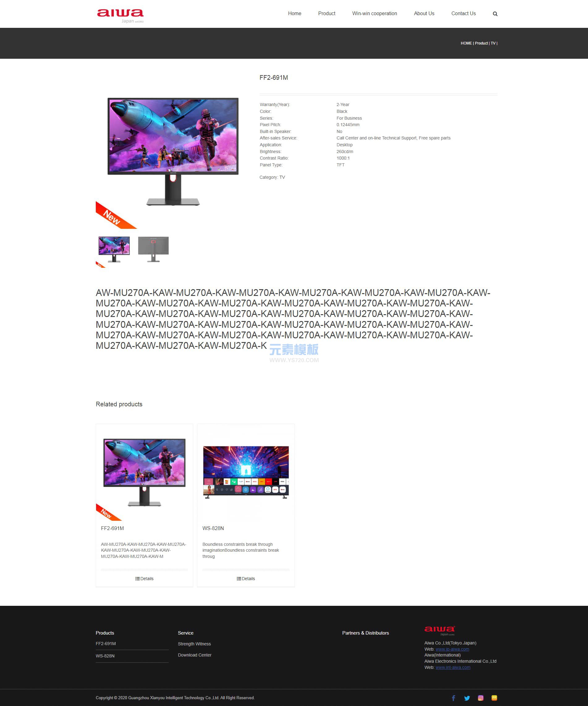Open the About Us menu item
Image resolution: width=588 pixels, height=706 pixels.
click(424, 13)
